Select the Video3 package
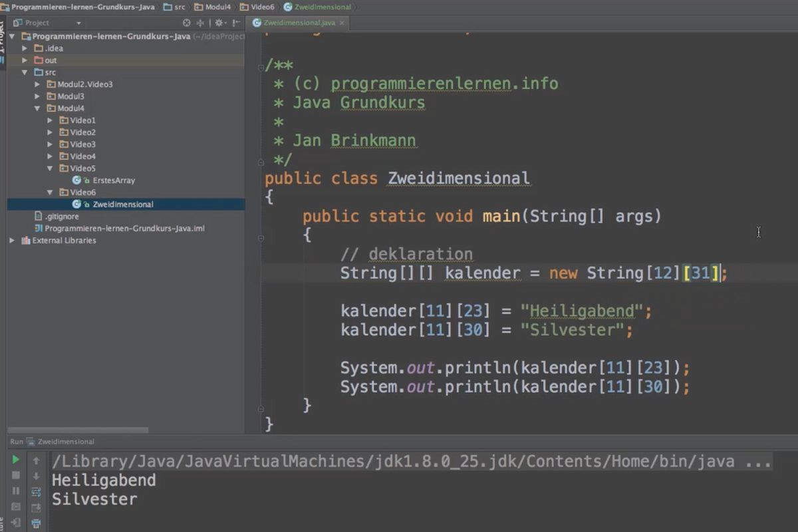 coord(83,144)
